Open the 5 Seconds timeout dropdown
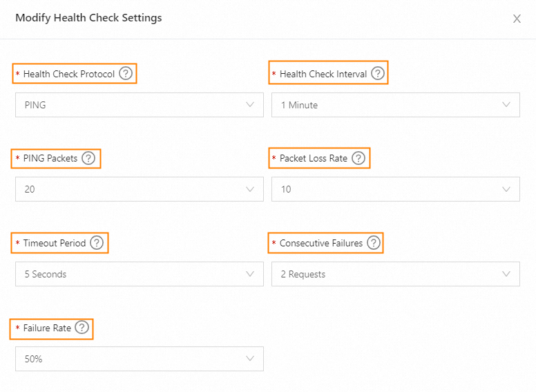Viewport: 536px width, 392px height. coord(139,274)
